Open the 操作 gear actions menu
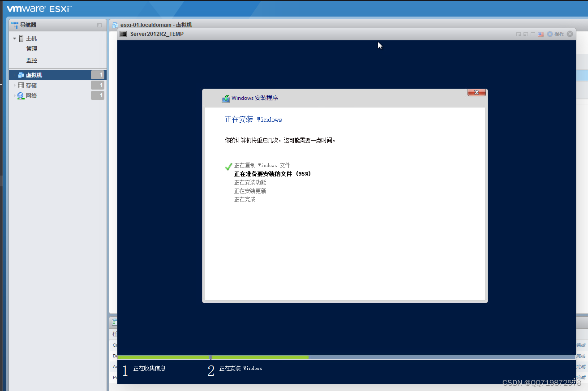The image size is (588, 391). 555,34
